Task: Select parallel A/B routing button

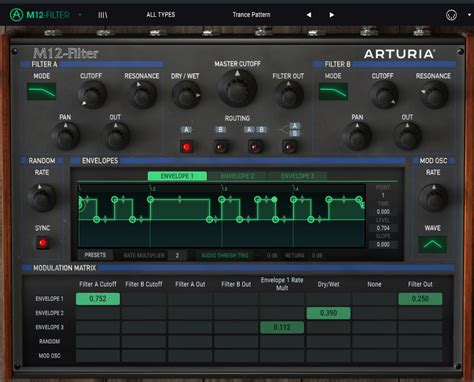Action: click(289, 146)
